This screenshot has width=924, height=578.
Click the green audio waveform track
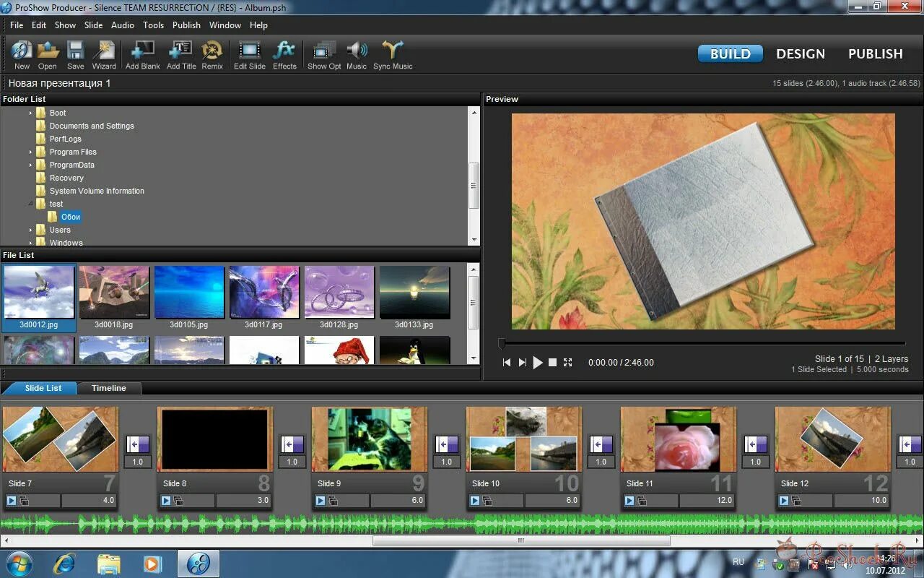click(x=462, y=524)
